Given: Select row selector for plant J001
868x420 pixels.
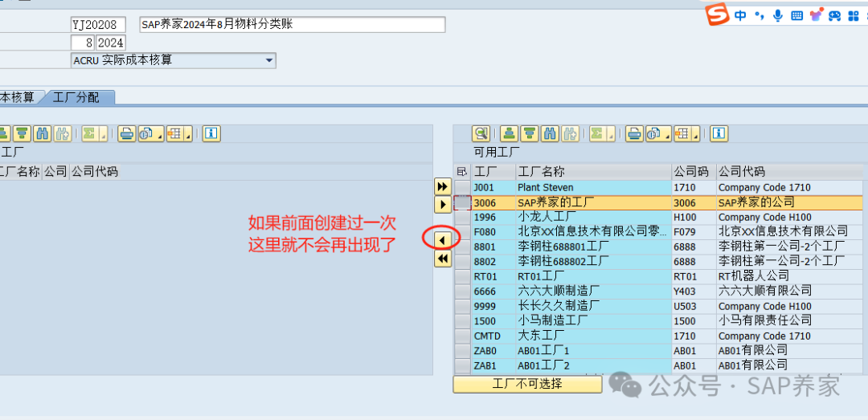Looking at the screenshot, I should click(463, 188).
